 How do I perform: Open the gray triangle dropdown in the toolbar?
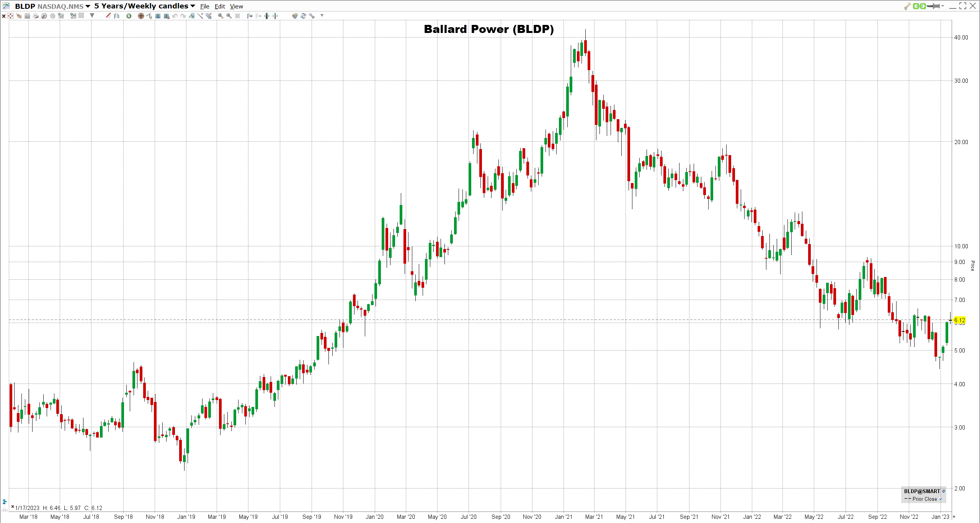(x=92, y=16)
